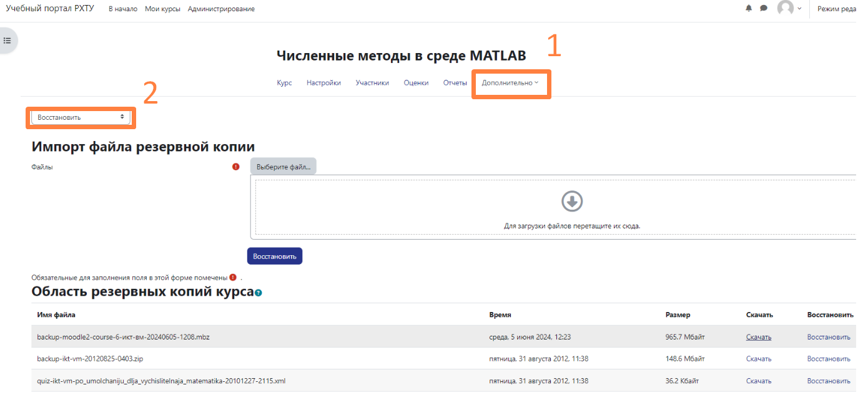Click the user avatar picture
Viewport: 868px width, 400px height.
pos(785,9)
